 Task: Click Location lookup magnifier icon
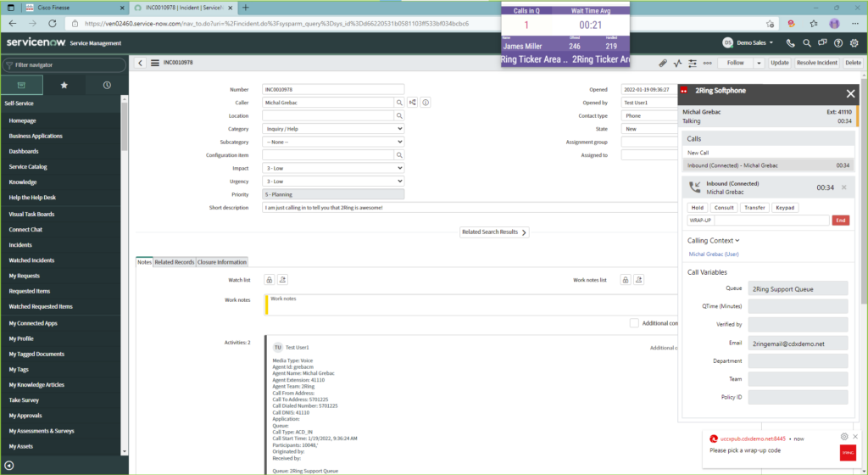(399, 115)
